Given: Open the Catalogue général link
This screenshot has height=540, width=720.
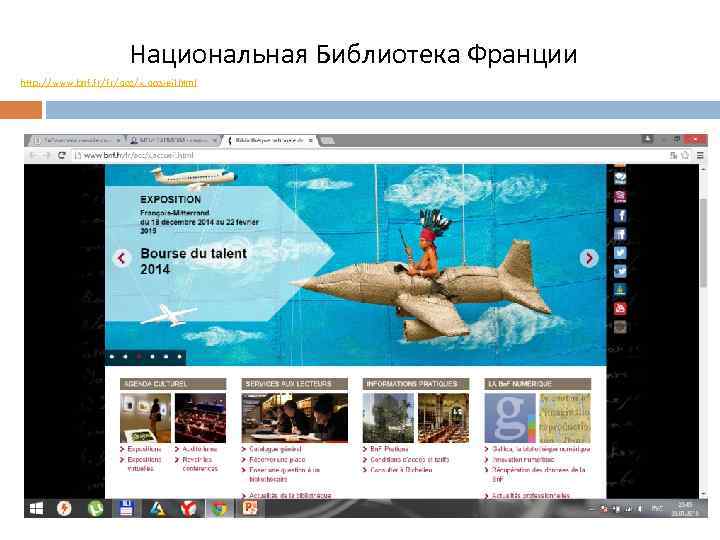Looking at the screenshot, I should [x=275, y=449].
